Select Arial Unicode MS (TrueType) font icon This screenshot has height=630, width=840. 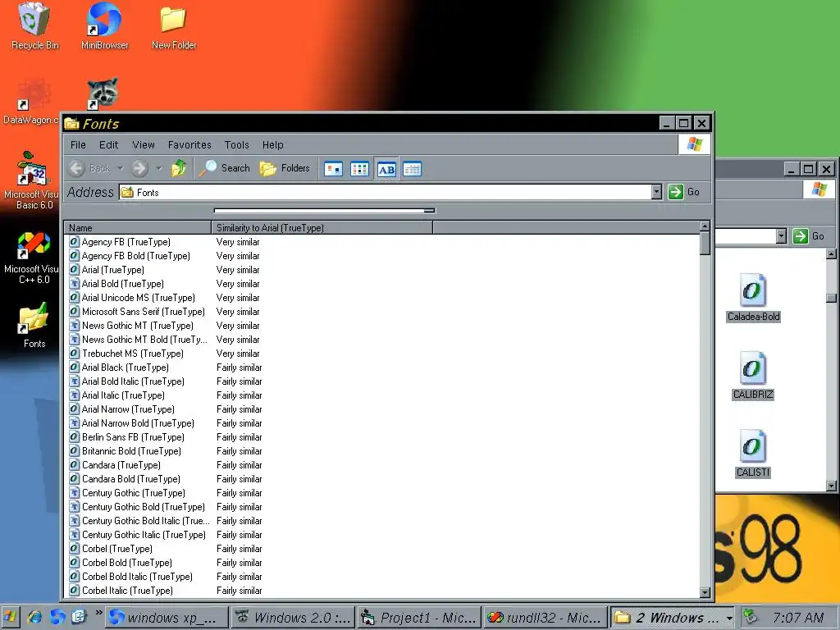point(75,297)
